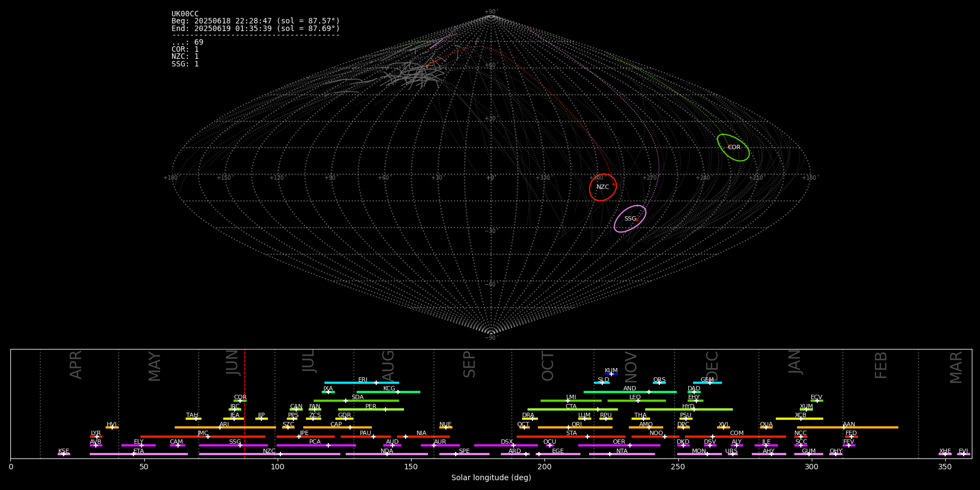980x490 pixels.
Task: Click the 250 tick on solar longitude axis
Action: (678, 467)
